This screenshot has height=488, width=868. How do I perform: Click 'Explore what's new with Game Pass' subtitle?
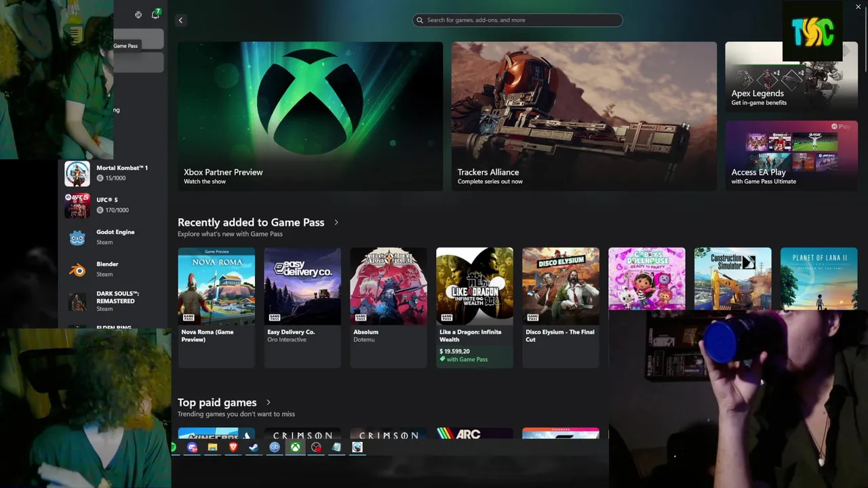tap(230, 234)
